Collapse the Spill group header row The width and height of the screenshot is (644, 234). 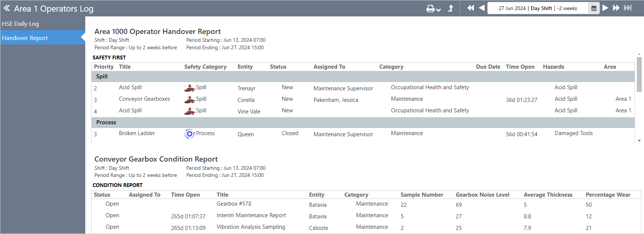[x=102, y=77]
